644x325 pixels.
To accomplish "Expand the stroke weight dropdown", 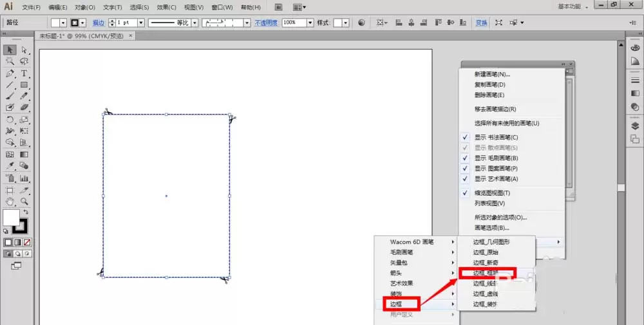I will coord(141,23).
